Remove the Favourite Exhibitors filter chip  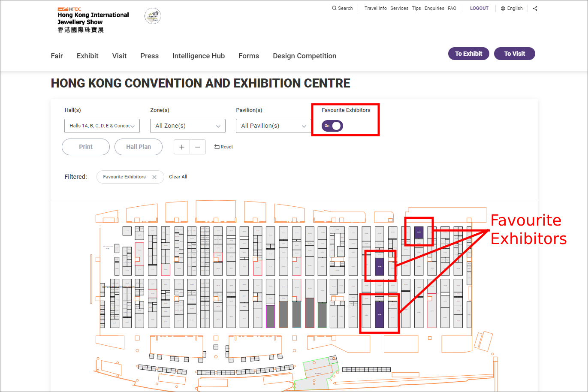click(154, 177)
